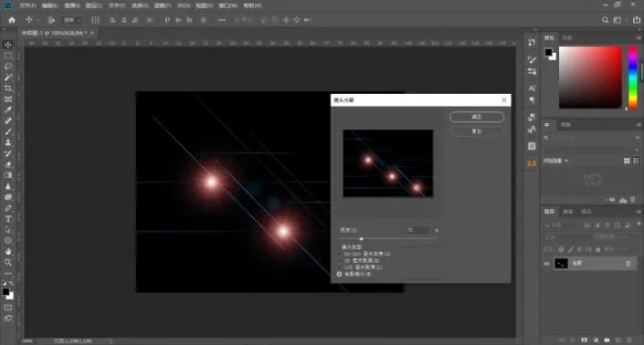Screen dimensions: 644x345
Task: Click inside the red color picker field
Action: (x=590, y=78)
